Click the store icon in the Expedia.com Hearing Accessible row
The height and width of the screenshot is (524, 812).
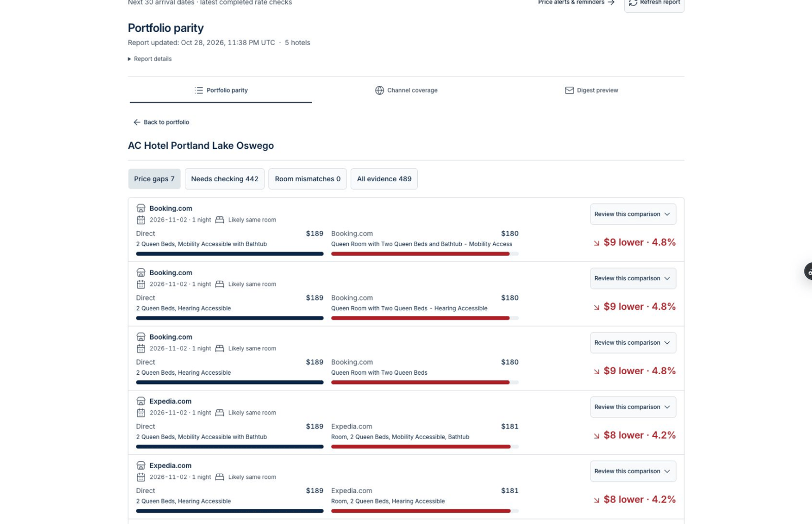(x=141, y=466)
